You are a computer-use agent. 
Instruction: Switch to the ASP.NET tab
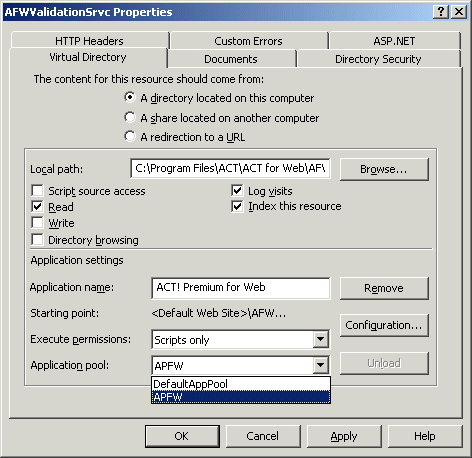point(394,41)
